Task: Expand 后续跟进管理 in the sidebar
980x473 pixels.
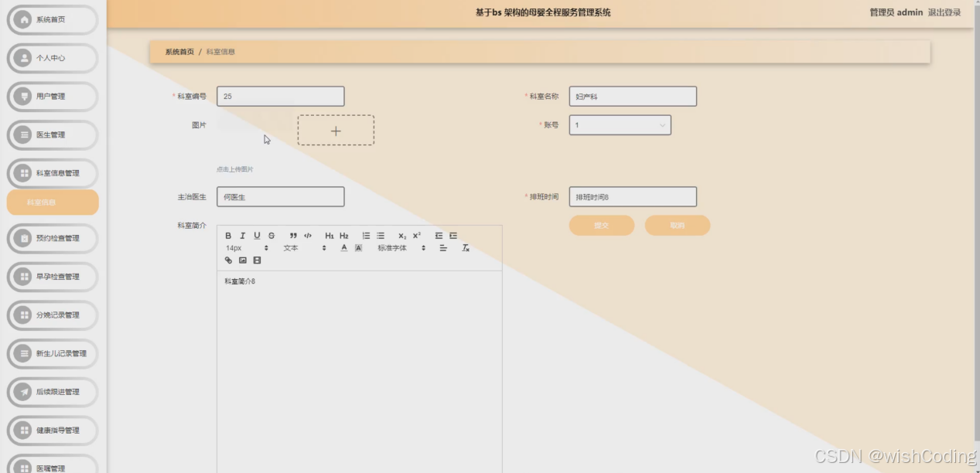Action: tap(53, 392)
